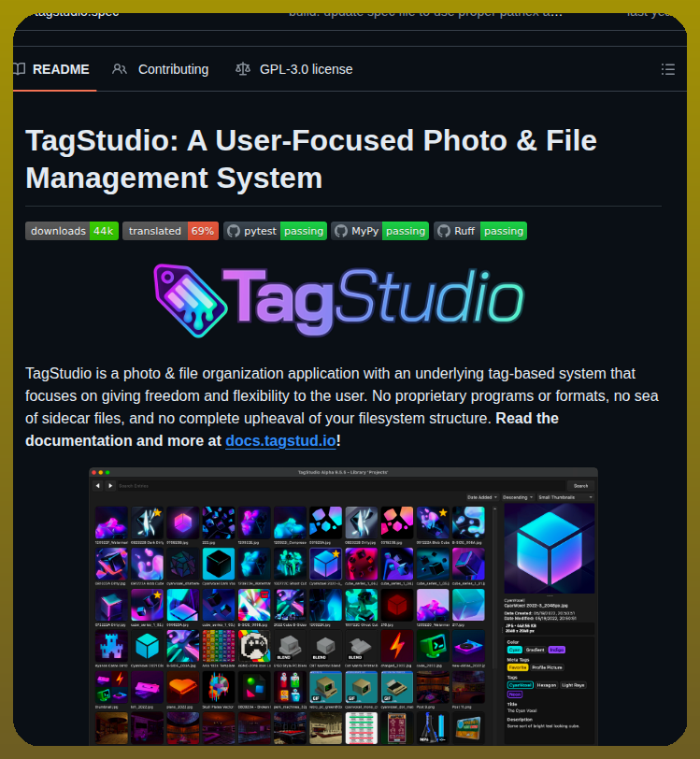Click the translated 69% badge
This screenshot has height=759, width=700.
170,231
